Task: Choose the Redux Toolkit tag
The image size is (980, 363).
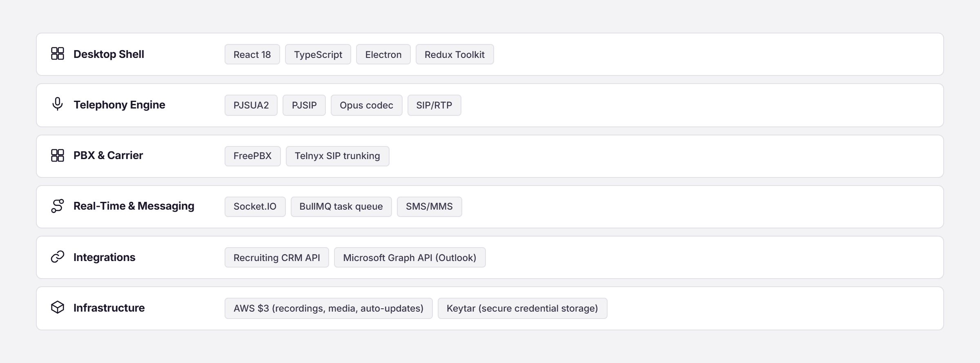Action: [455, 54]
